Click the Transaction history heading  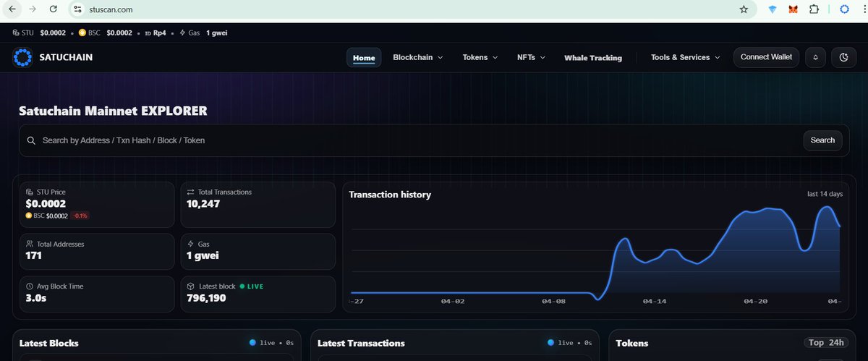click(390, 195)
